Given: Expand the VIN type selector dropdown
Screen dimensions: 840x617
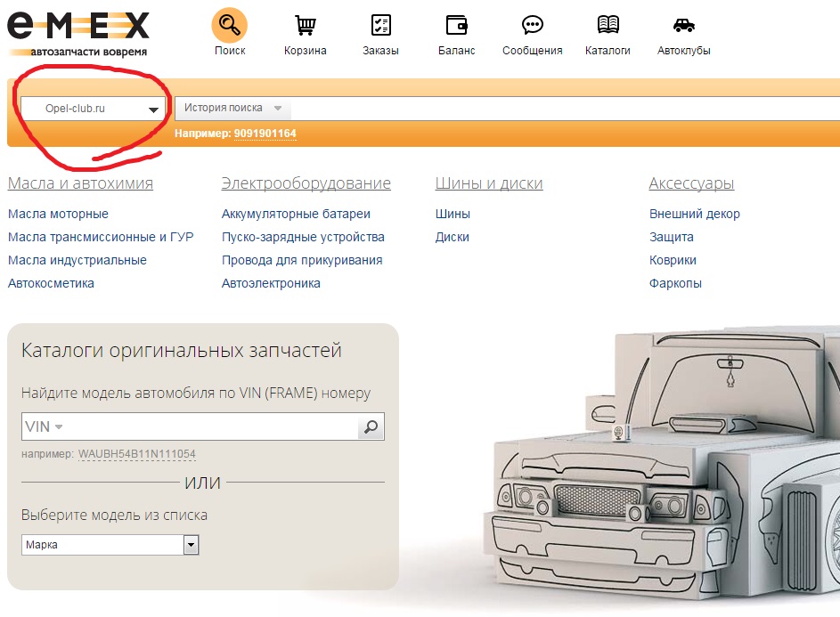Looking at the screenshot, I should (x=44, y=426).
